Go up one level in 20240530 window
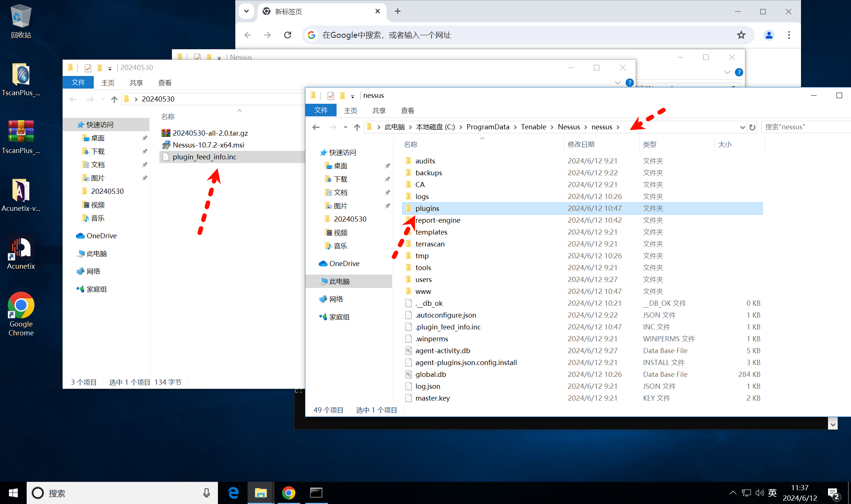851x504 pixels. pyautogui.click(x=114, y=99)
